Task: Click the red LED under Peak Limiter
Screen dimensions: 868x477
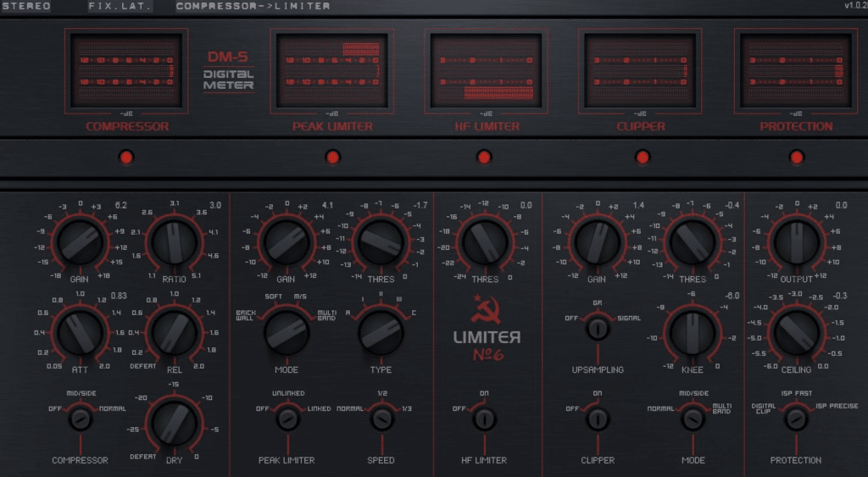Action: tap(332, 157)
